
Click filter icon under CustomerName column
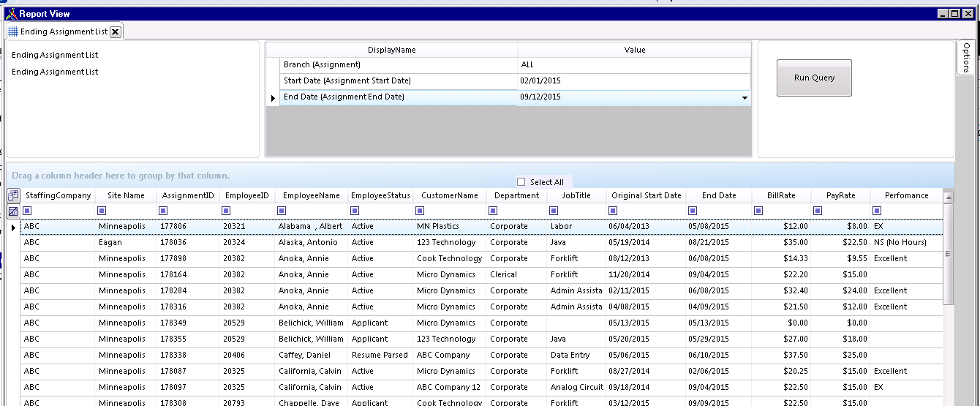[421, 211]
